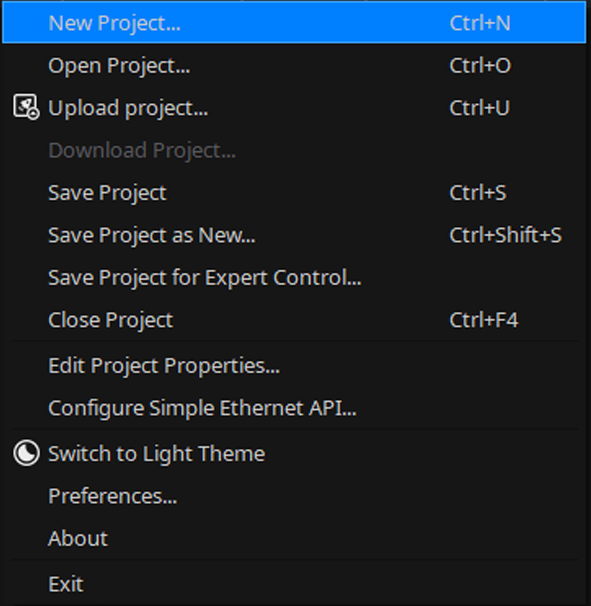This screenshot has height=606, width=591.
Task: Click the upload project rocket icon
Action: (x=26, y=107)
